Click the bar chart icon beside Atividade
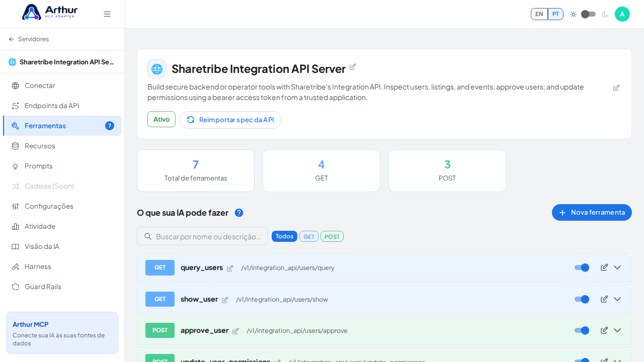The height and width of the screenshot is (362, 644). tap(16, 226)
